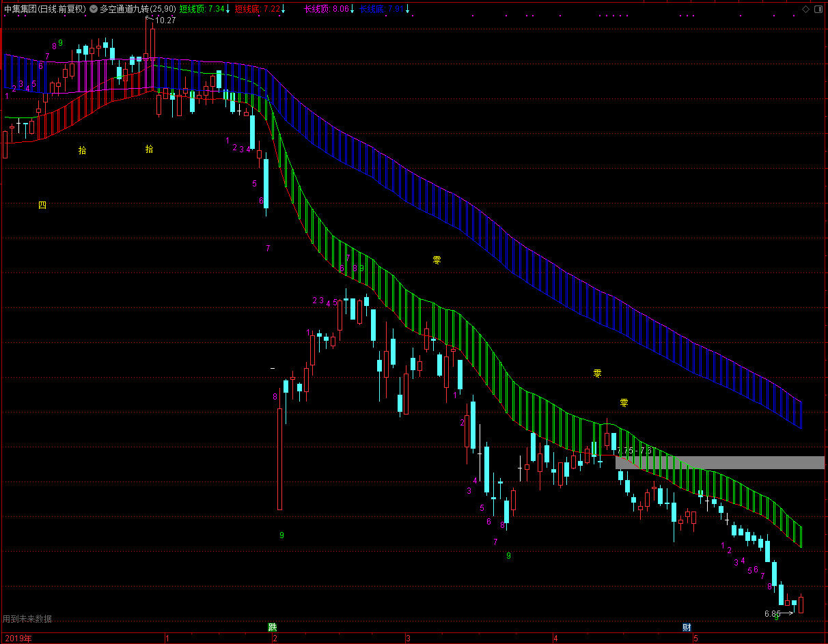Click the 长线顶 8.06 indicator value
Viewport: 828px width, 644px height.
click(326, 10)
